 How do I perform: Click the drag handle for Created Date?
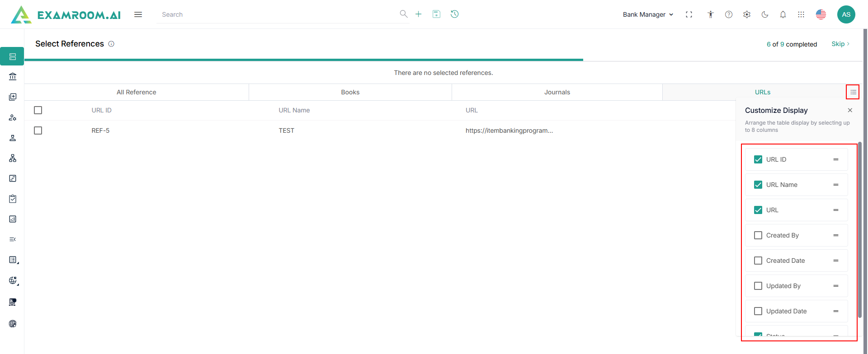(836, 261)
